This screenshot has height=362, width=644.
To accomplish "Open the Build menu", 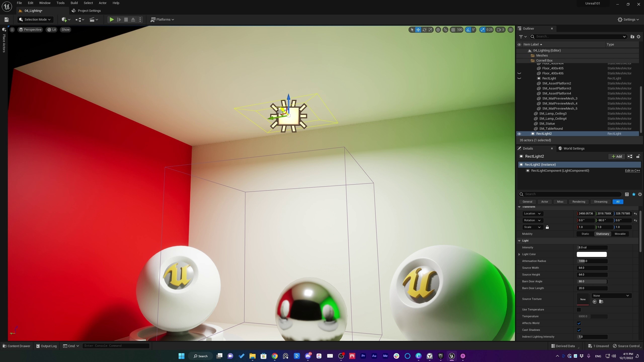I will point(74,3).
